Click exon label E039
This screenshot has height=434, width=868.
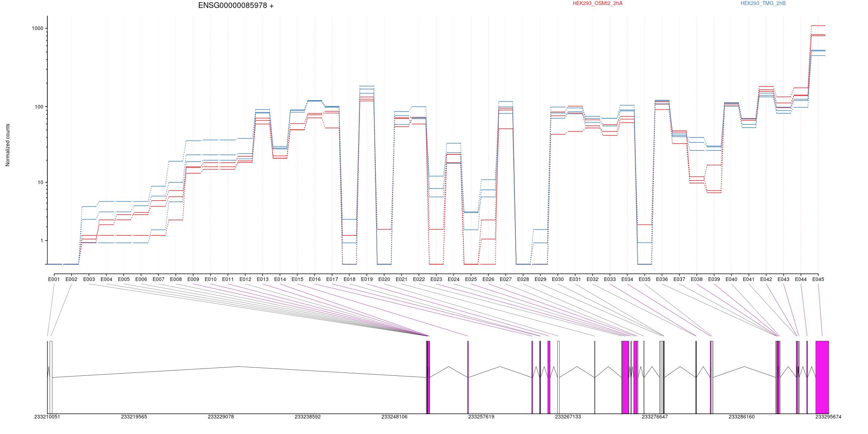(x=714, y=279)
